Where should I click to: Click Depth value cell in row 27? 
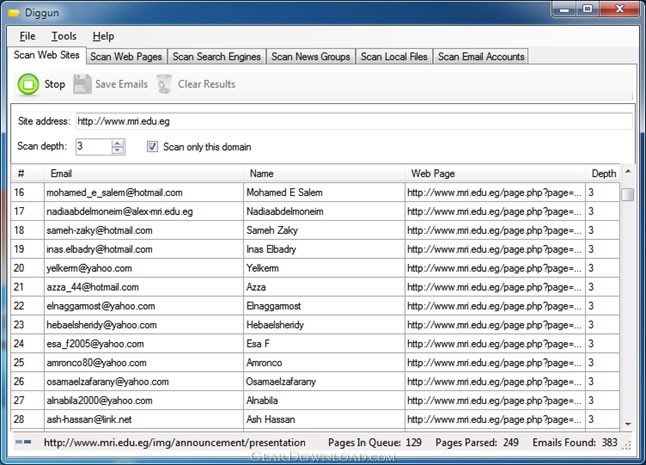coord(603,401)
